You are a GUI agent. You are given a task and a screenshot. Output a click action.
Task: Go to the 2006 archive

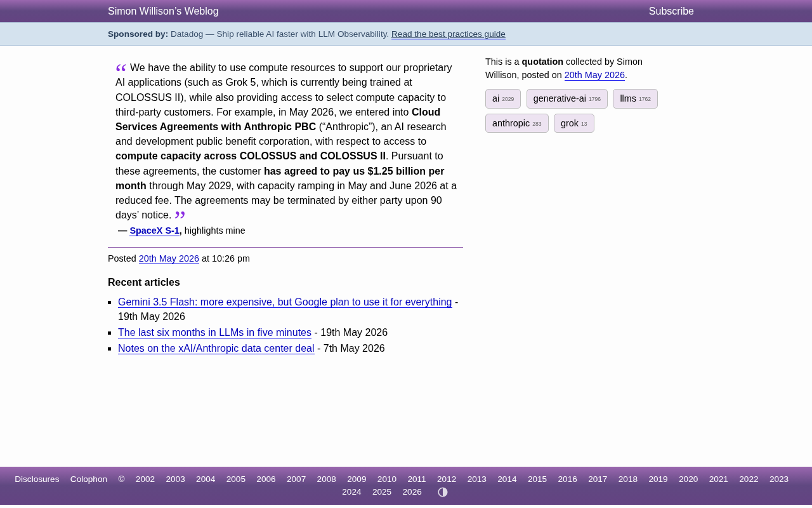click(266, 479)
